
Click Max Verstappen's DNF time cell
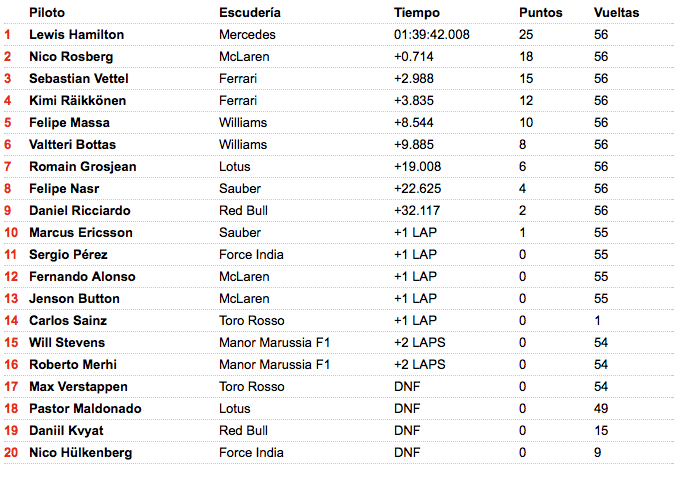(407, 387)
